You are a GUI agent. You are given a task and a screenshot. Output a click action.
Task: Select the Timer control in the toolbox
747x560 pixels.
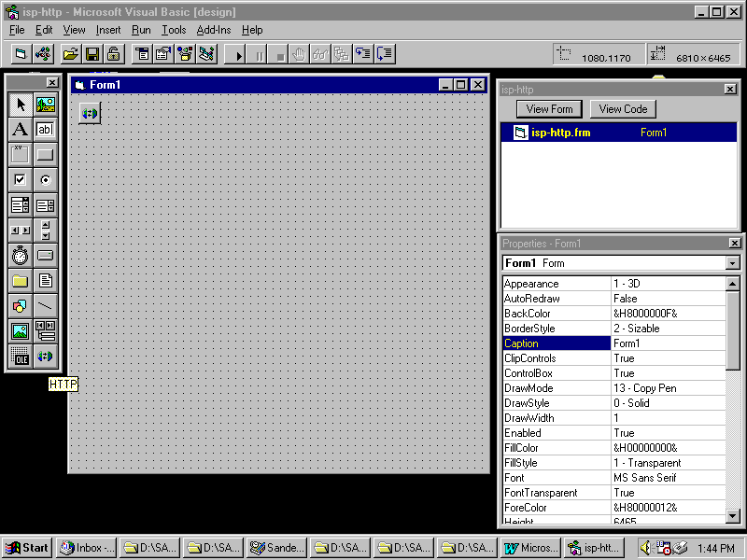click(x=20, y=255)
